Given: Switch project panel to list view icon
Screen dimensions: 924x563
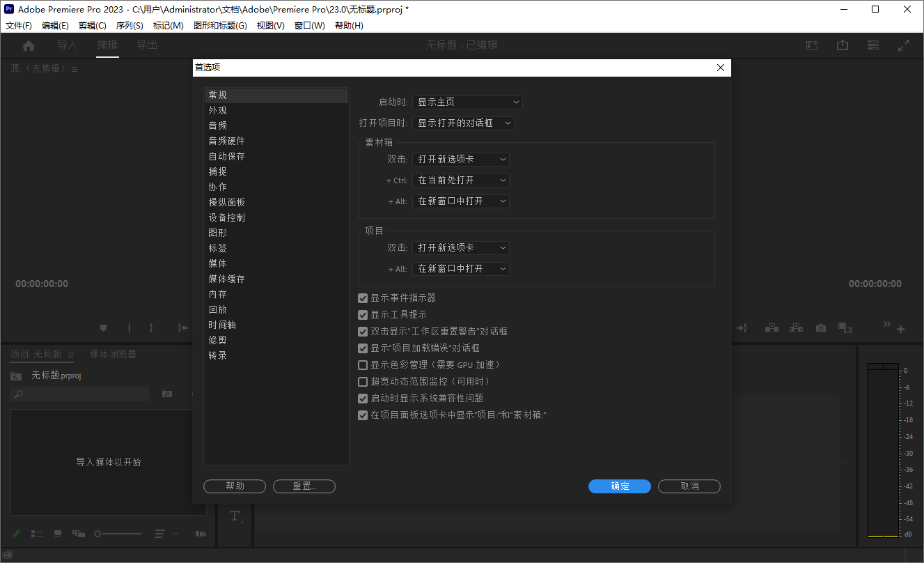Looking at the screenshot, I should [36, 533].
